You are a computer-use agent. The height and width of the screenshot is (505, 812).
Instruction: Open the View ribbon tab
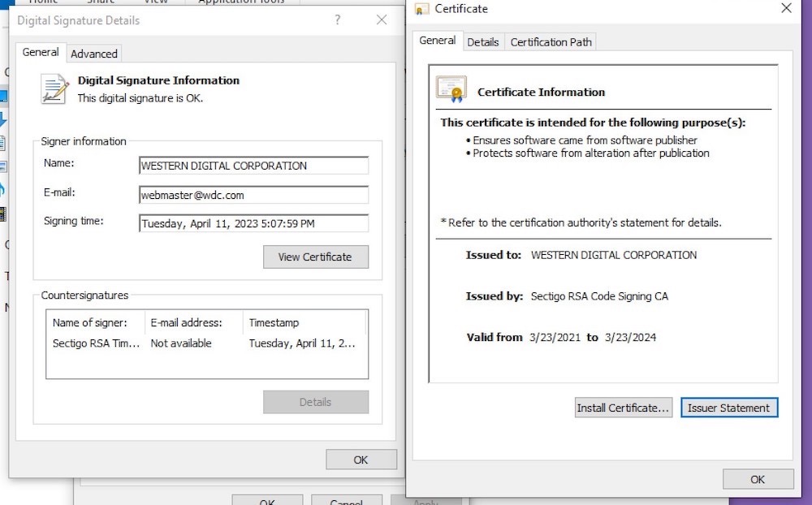(x=158, y=2)
